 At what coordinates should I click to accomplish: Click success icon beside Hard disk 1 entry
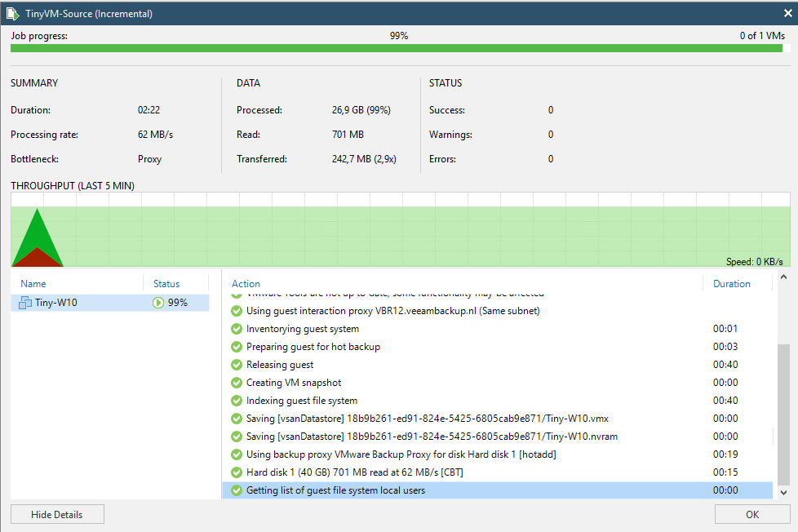pyautogui.click(x=237, y=472)
